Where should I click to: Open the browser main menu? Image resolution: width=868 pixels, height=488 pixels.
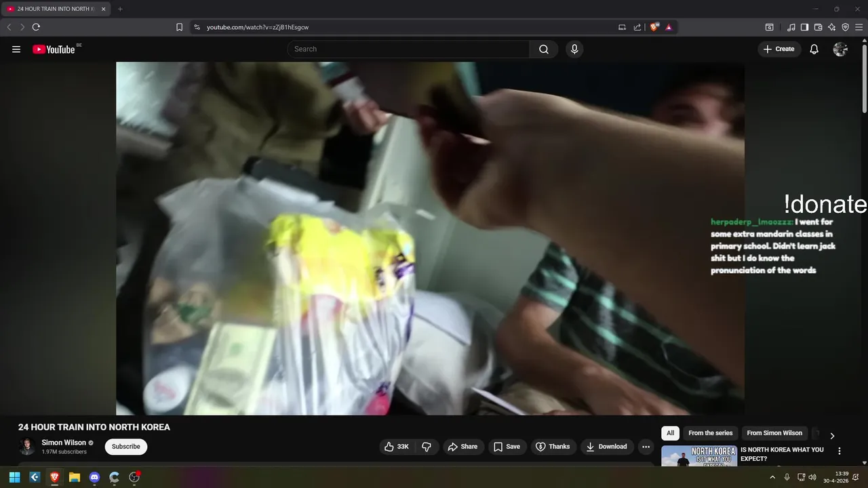click(859, 27)
